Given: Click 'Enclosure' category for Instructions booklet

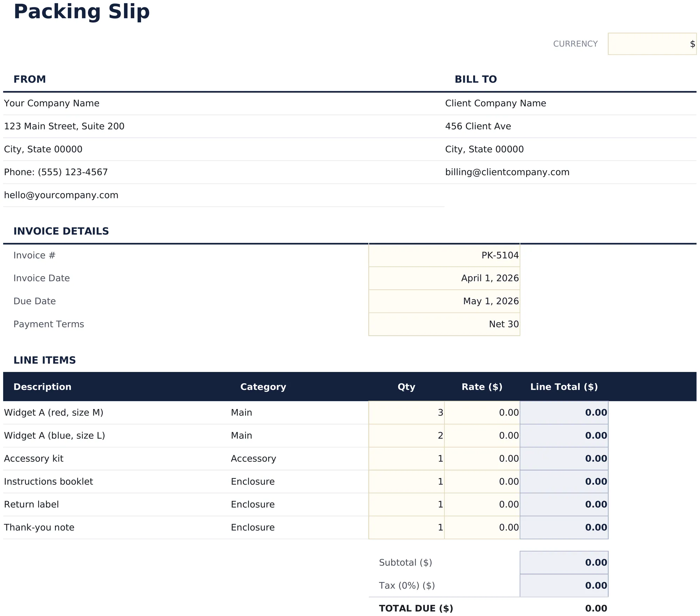Looking at the screenshot, I should (x=253, y=481).
